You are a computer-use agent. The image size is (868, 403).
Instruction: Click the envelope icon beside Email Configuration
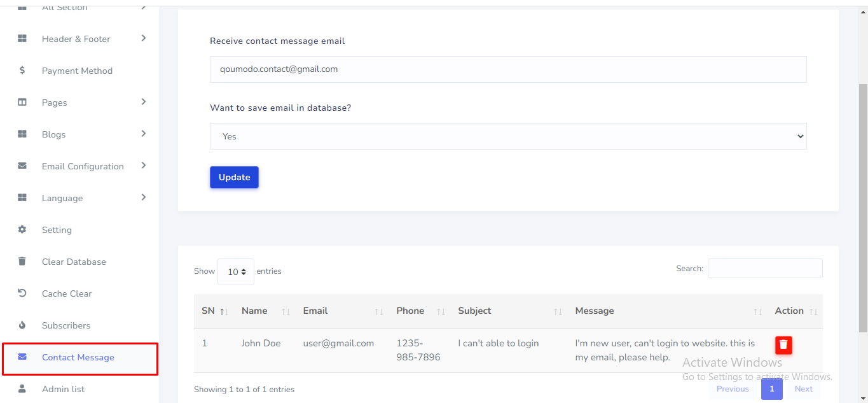22,166
